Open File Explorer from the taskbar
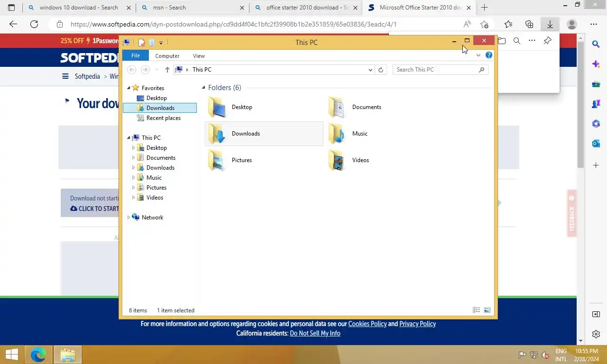This screenshot has width=607, height=364. click(68, 355)
